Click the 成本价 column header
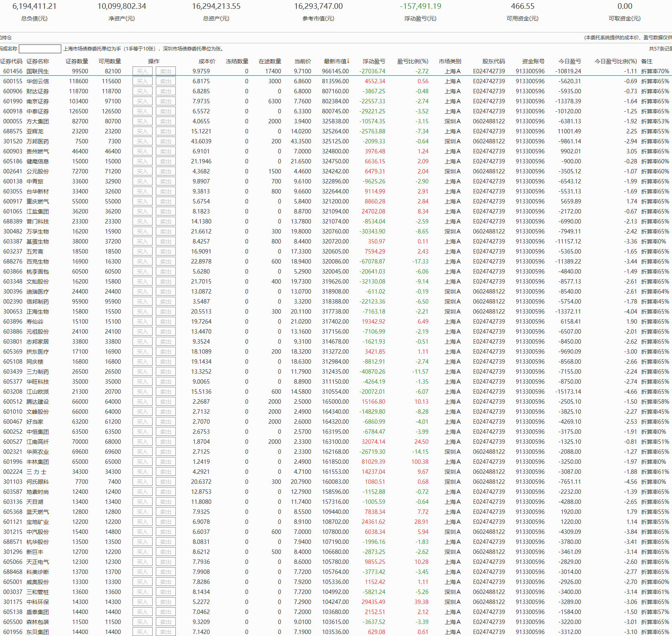672x636 pixels. tap(207, 61)
